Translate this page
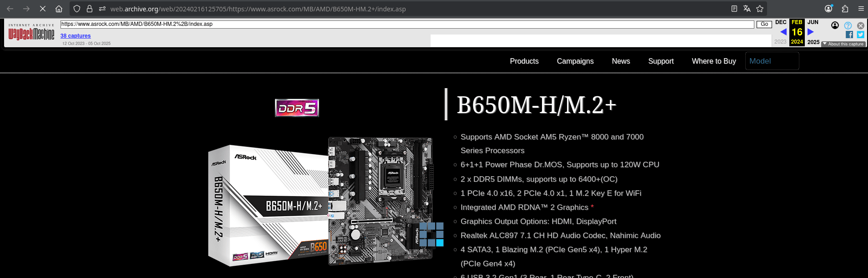868x278 pixels. coord(747,9)
